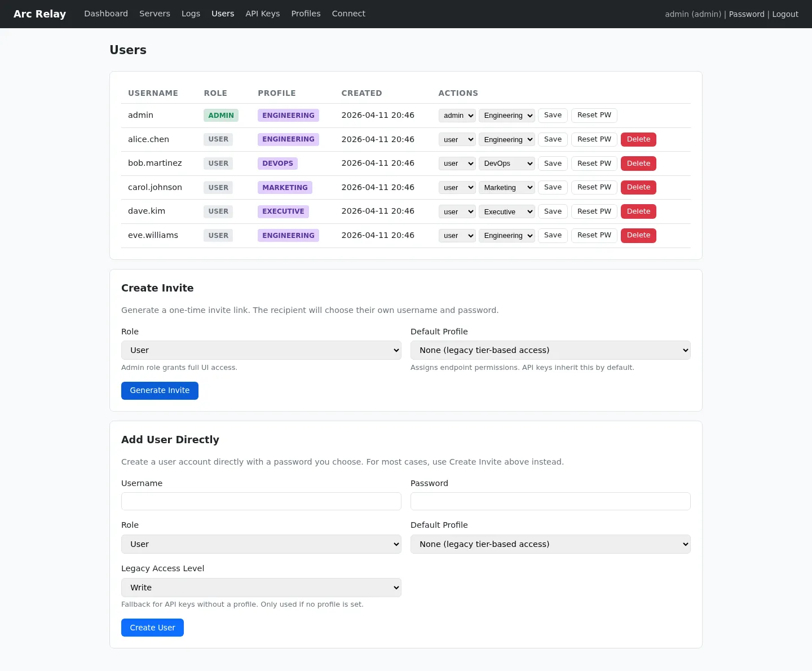Open the Connect nav item

tap(348, 14)
